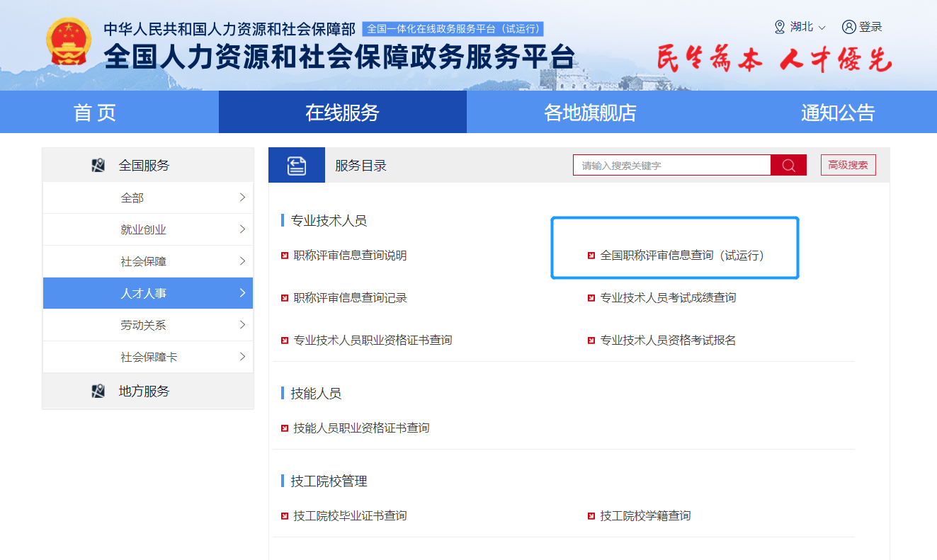Expand the 劳动关系 sidebar category
Image resolution: width=937 pixels, height=560 pixels.
coord(148,325)
